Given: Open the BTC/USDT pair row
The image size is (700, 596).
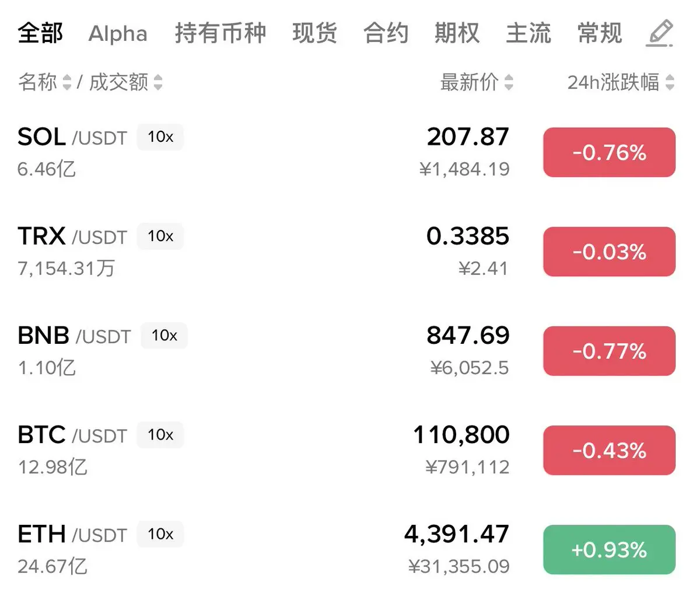Looking at the screenshot, I should point(350,450).
